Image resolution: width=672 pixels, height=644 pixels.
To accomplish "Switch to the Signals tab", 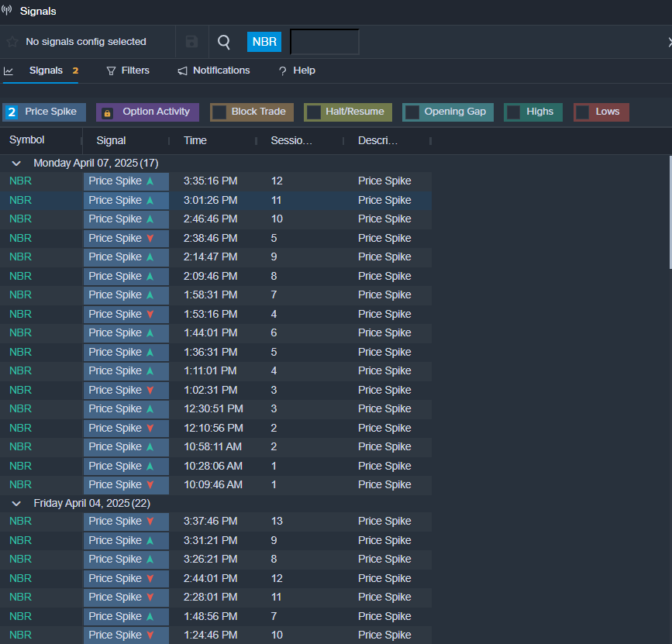I will [46, 71].
